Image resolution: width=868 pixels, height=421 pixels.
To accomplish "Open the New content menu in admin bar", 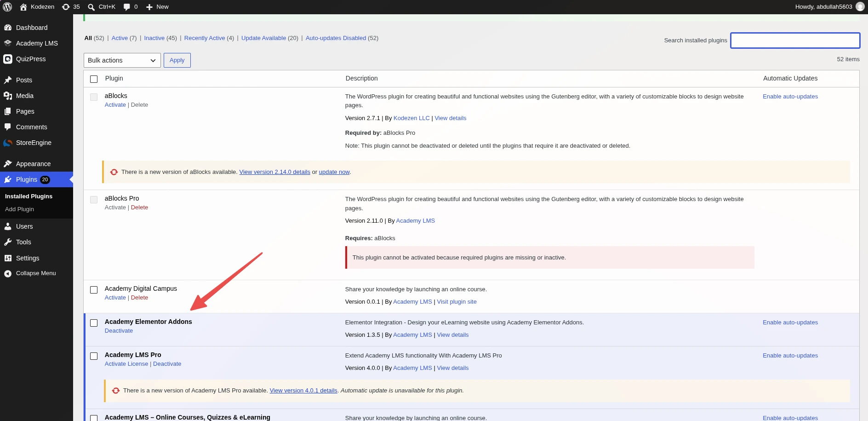I will [x=157, y=7].
